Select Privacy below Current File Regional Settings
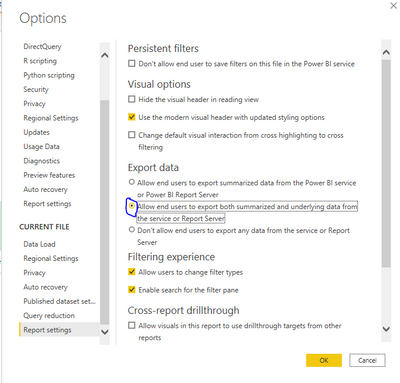Screen dimensions: 400x383 (x=34, y=273)
